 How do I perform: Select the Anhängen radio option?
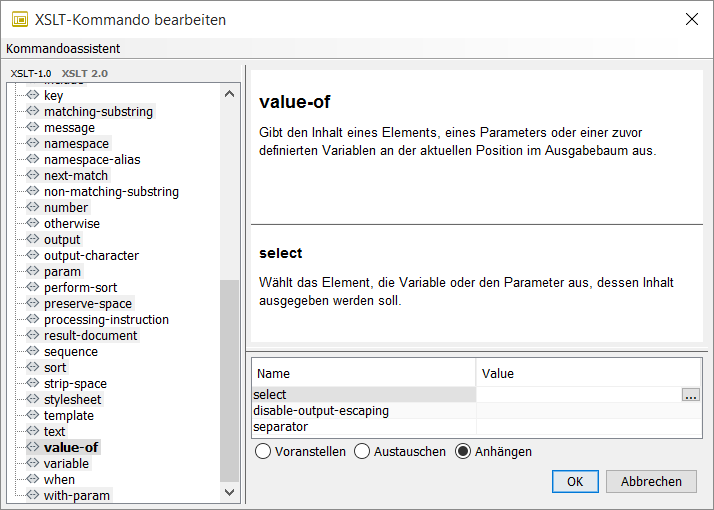(464, 451)
